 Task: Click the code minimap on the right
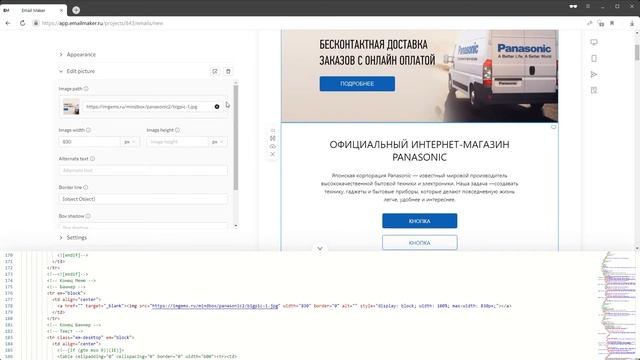pyautogui.click(x=616, y=305)
